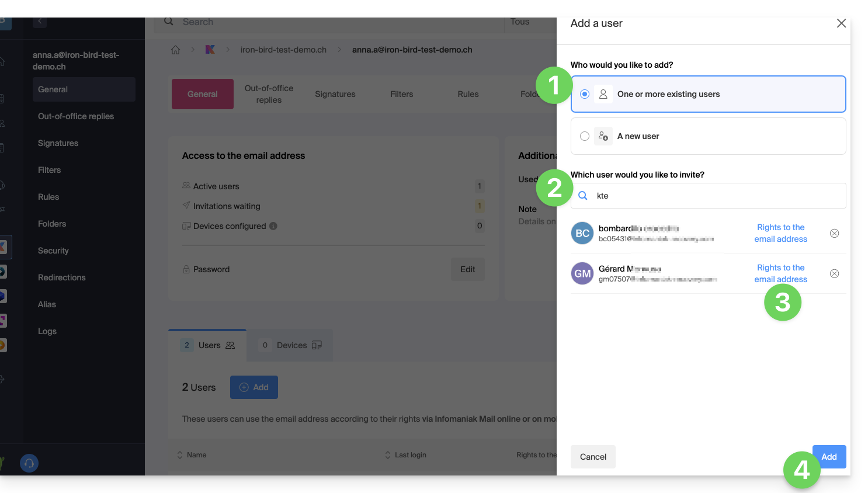The image size is (868, 493).
Task: Select 'A new user' radio option
Action: pyautogui.click(x=585, y=136)
